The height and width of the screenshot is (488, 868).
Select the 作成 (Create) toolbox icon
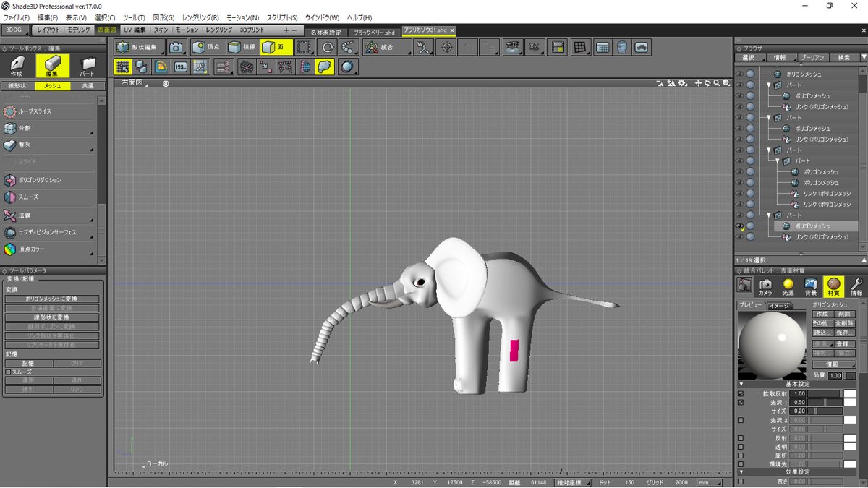click(x=17, y=67)
